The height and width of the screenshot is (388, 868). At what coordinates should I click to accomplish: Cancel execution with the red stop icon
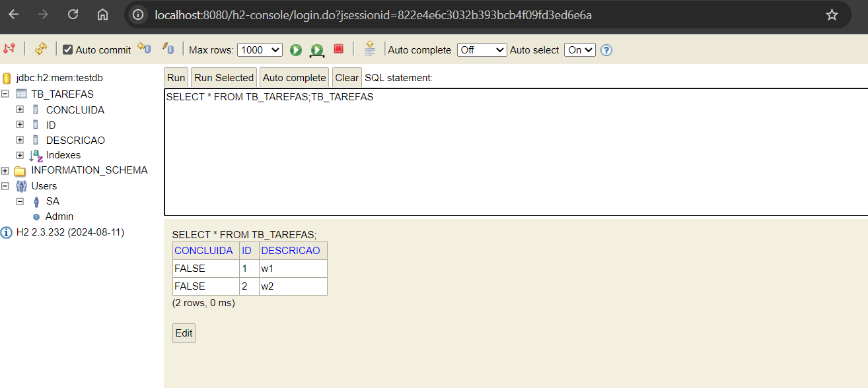(338, 49)
